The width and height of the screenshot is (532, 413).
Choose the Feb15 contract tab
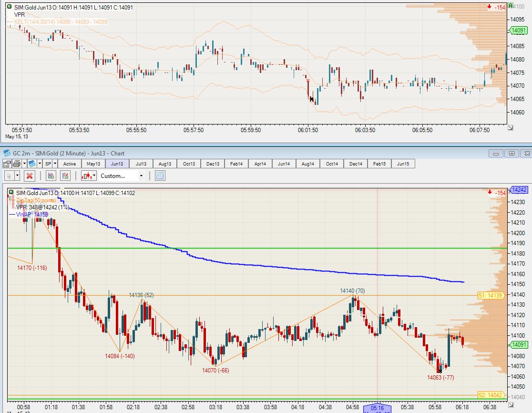point(379,164)
